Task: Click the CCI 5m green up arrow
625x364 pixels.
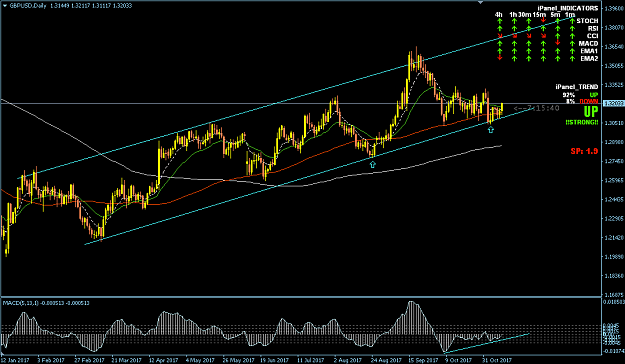Action: click(558, 36)
